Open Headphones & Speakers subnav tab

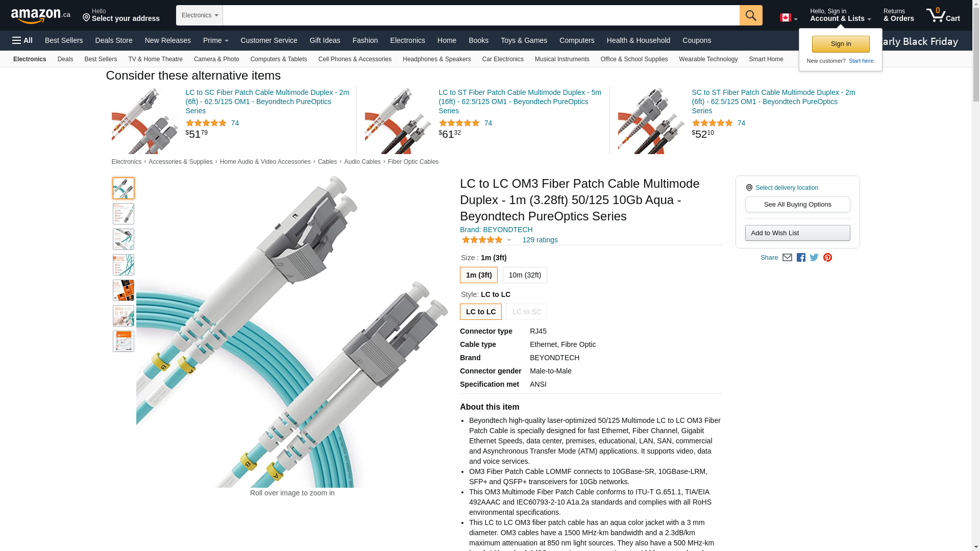[x=437, y=59]
